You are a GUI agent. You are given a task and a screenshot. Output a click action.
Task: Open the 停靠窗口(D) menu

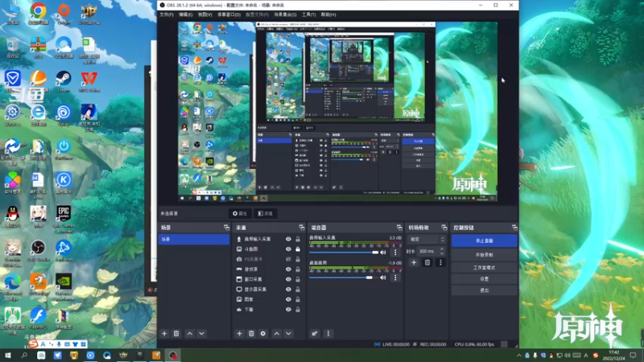click(x=229, y=14)
